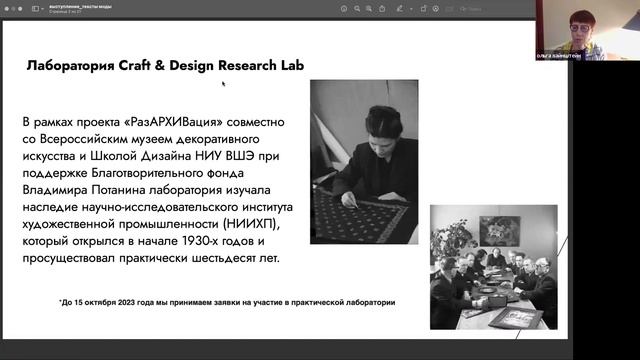Click the text '(НИИХП)' on the slide
640x360 pixels.
point(251,224)
